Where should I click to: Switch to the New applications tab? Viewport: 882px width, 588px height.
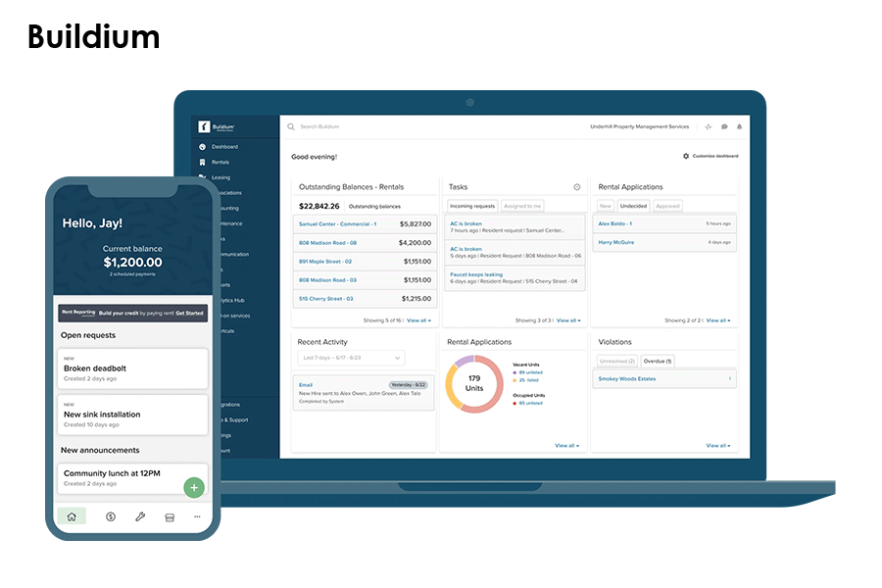[606, 206]
